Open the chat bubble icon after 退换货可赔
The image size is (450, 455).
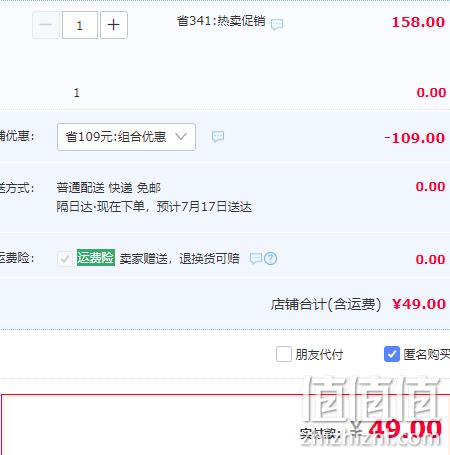click(256, 258)
